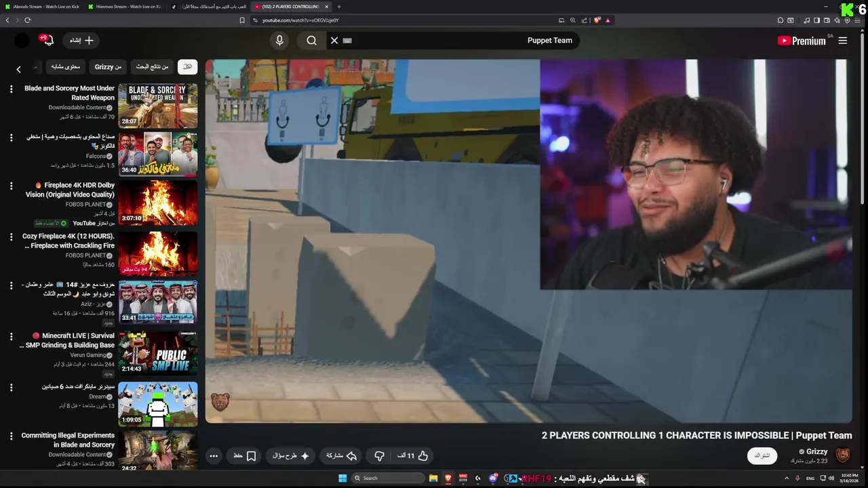Open Discord from the taskbar
The height and width of the screenshot is (488, 868).
click(493, 478)
